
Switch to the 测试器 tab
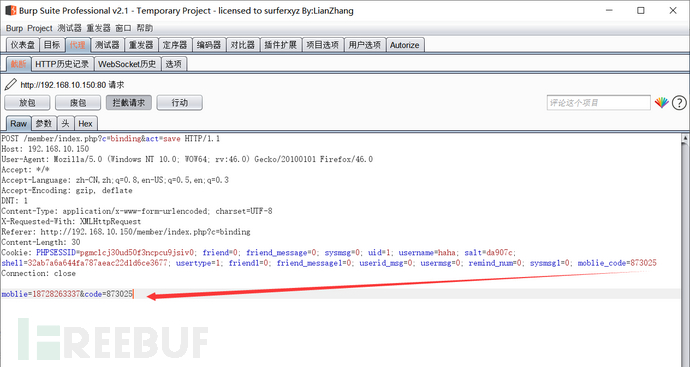point(107,45)
